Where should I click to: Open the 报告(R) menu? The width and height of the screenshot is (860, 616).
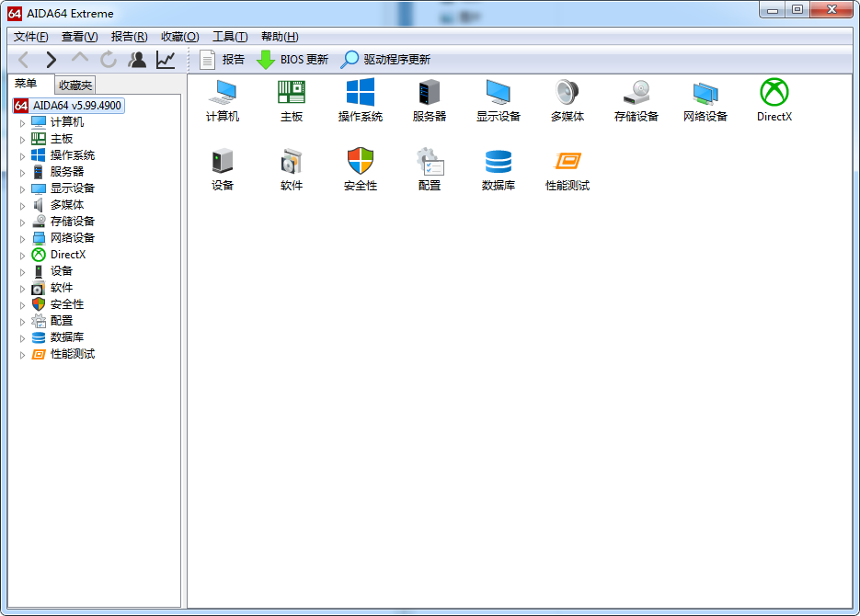pos(130,37)
